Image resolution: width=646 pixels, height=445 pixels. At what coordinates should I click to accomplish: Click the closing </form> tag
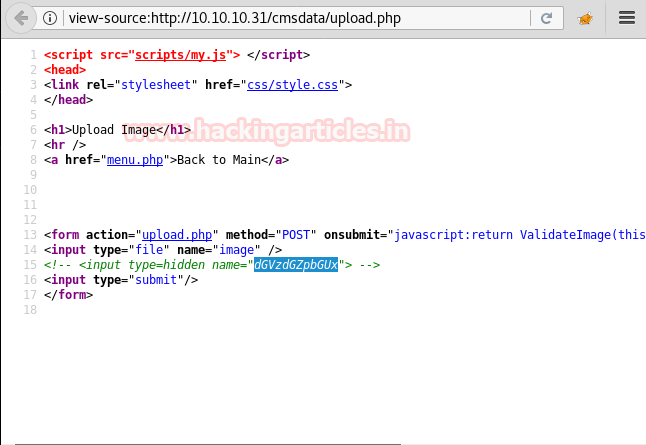click(68, 295)
